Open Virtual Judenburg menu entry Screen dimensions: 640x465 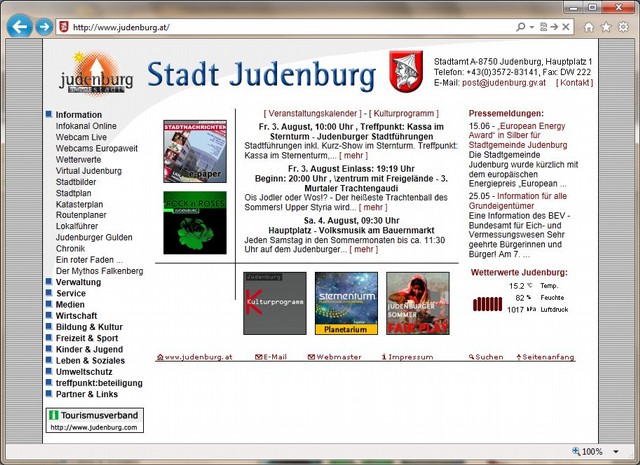(x=89, y=171)
